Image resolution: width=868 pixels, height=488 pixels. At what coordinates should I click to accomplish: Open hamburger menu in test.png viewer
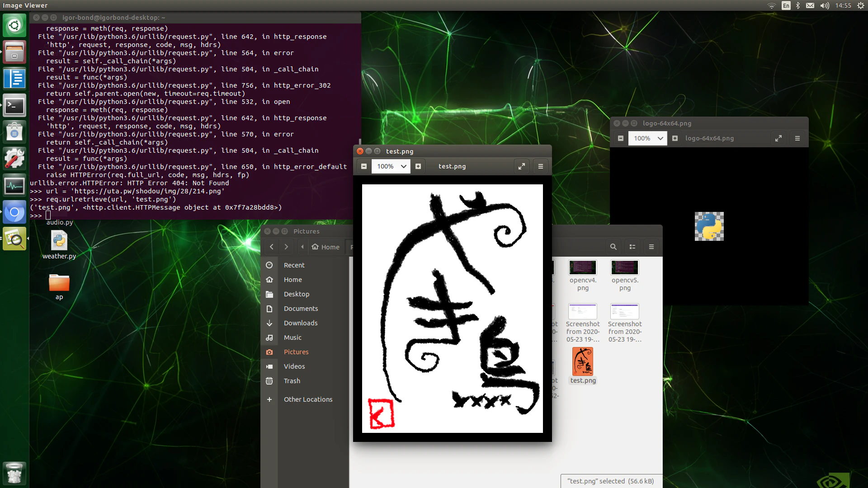click(x=541, y=166)
